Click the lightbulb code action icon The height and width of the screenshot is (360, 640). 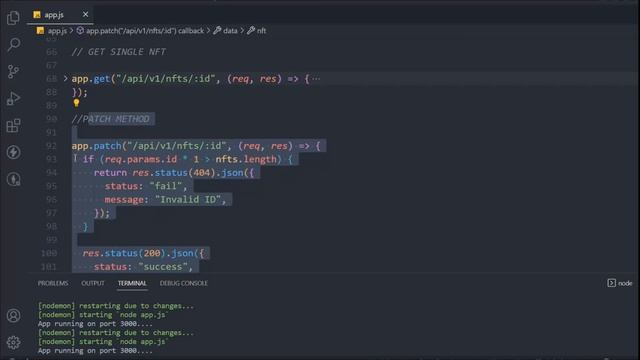pos(76,103)
